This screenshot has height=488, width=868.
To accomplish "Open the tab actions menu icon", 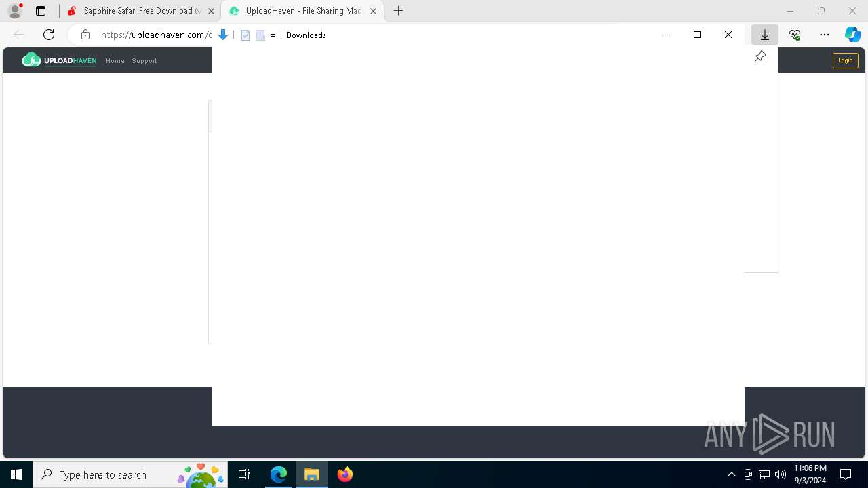I will point(41,11).
